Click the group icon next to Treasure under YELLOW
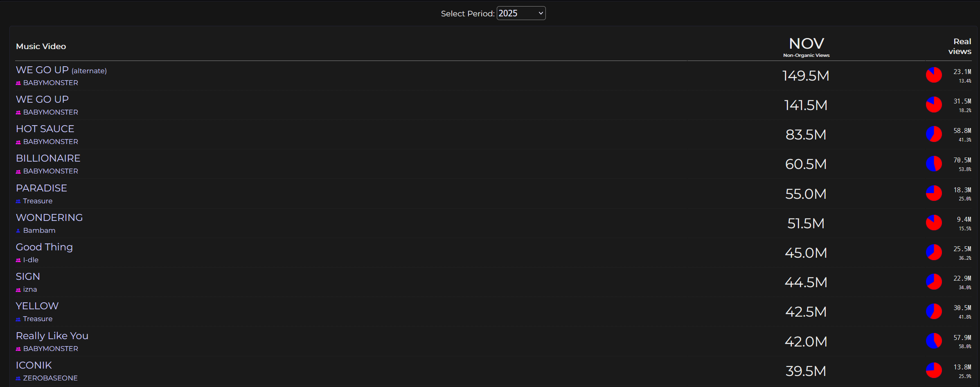The height and width of the screenshot is (387, 980). pyautogui.click(x=18, y=319)
